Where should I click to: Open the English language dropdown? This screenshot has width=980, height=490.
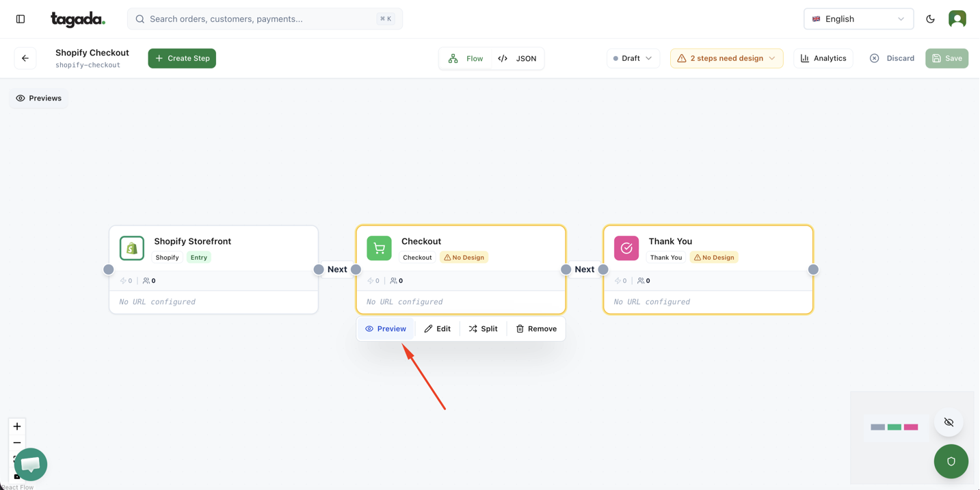click(858, 19)
